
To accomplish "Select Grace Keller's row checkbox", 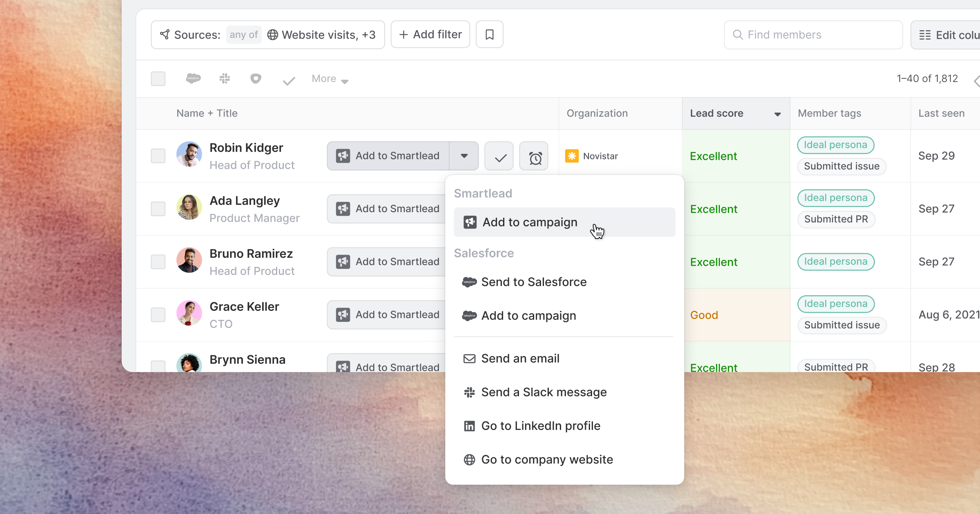I will [x=158, y=315].
